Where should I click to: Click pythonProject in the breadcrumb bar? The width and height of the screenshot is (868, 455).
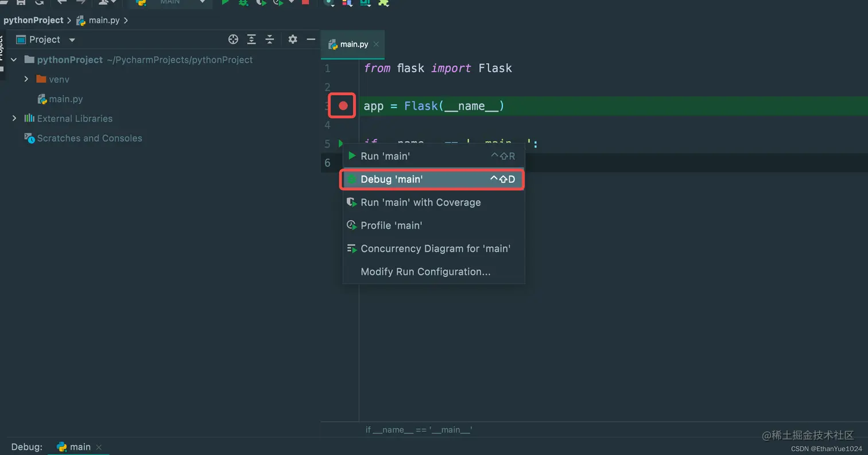point(33,20)
